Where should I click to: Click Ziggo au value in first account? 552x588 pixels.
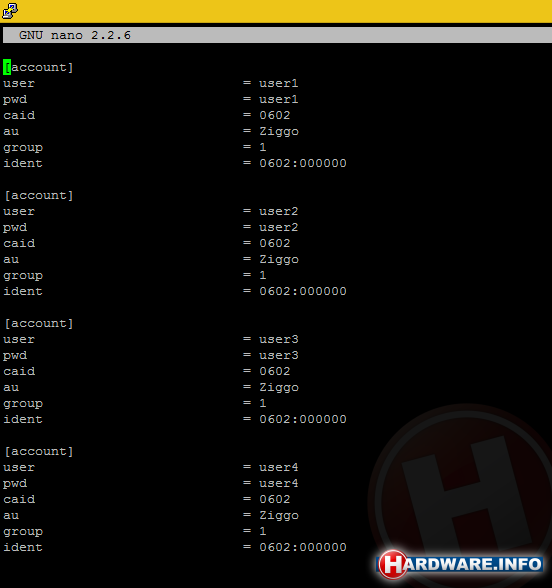[279, 132]
